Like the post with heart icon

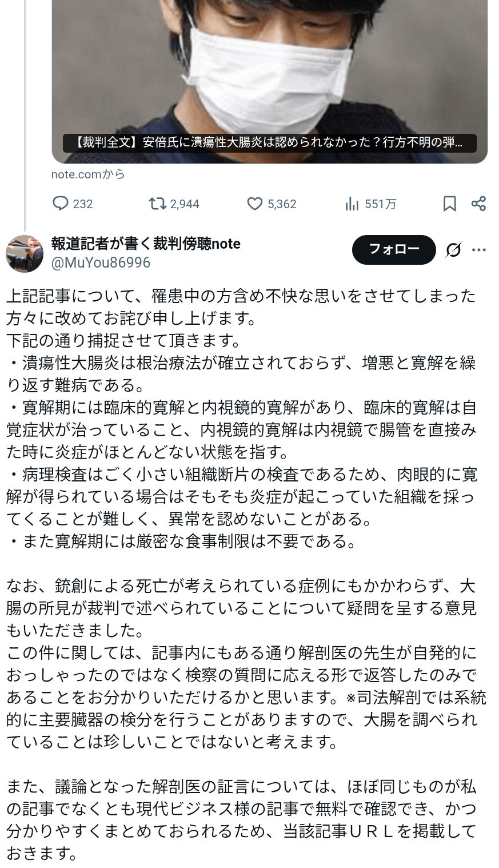[x=254, y=204]
